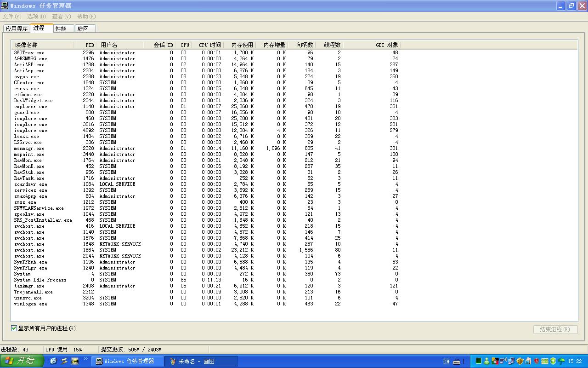Switch to the 联网 tab
The image size is (588, 368).
pyautogui.click(x=85, y=29)
